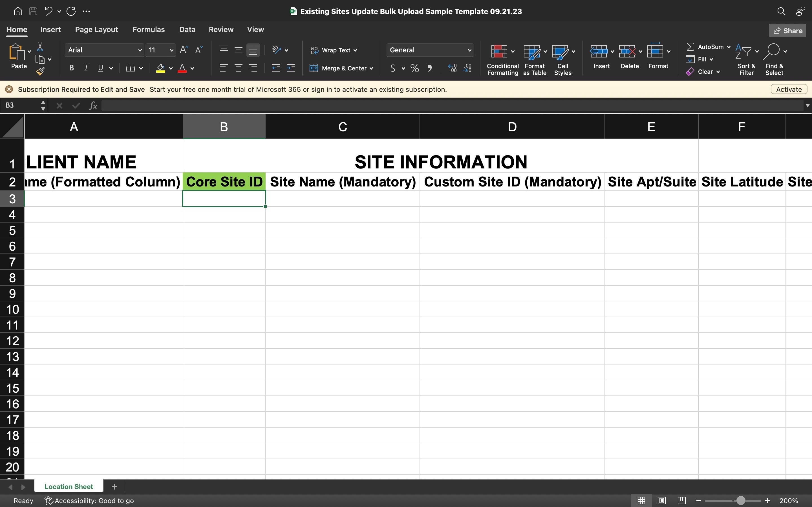Select the Location Sheet tab
This screenshot has height=507, width=812.
coord(69,486)
